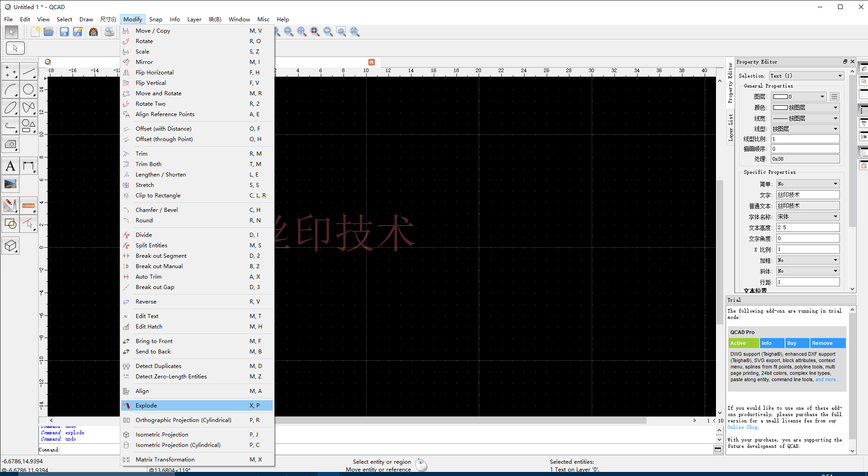Click the Open file toolbar icon
The height and width of the screenshot is (476, 868).
point(49,31)
